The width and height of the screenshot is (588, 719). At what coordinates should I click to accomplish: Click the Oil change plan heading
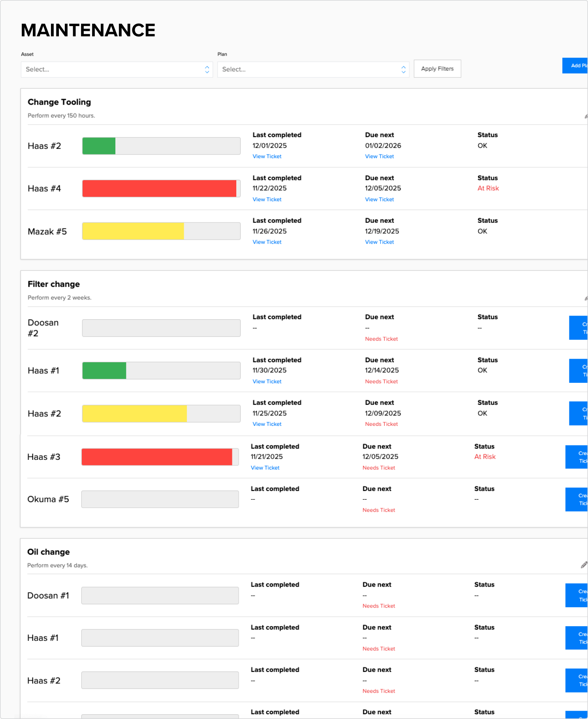click(x=49, y=552)
